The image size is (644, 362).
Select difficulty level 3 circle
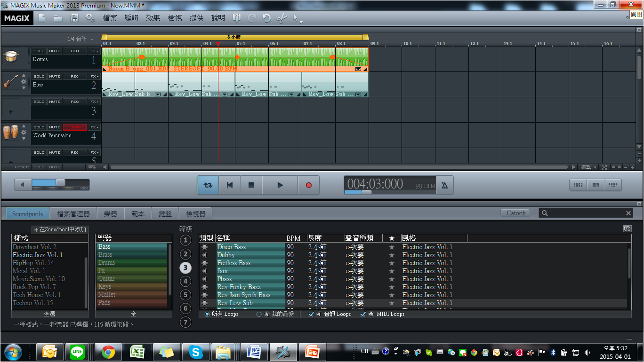click(x=185, y=268)
